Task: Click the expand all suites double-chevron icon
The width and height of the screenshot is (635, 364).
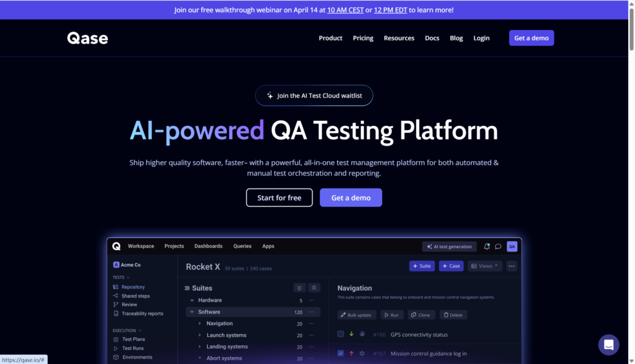Action: click(300, 288)
